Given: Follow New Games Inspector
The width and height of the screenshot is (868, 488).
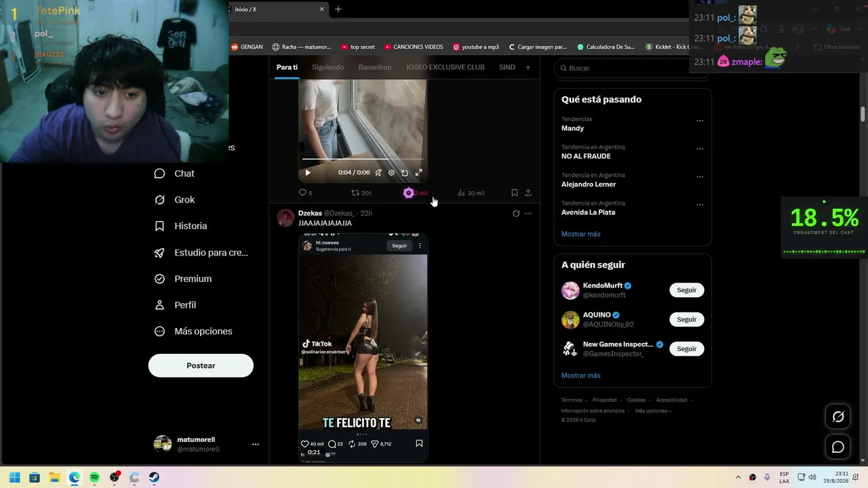Looking at the screenshot, I should 686,348.
